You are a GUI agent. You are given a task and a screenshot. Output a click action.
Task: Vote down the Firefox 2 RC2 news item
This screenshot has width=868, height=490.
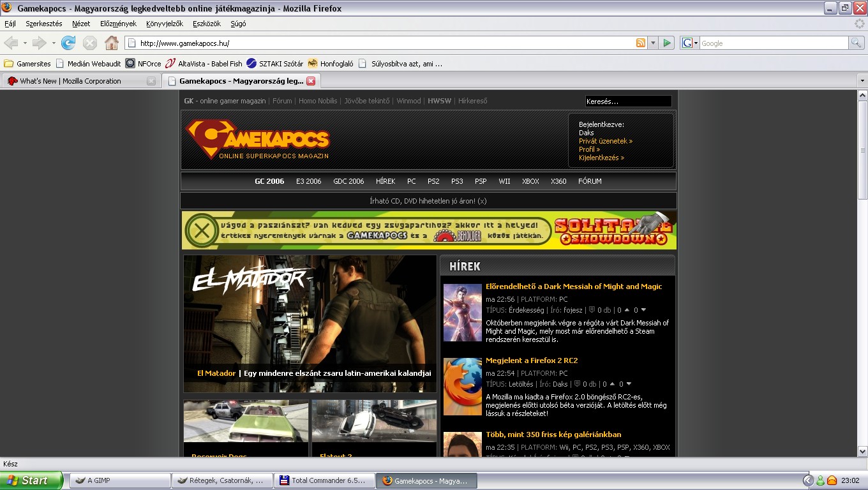(629, 384)
